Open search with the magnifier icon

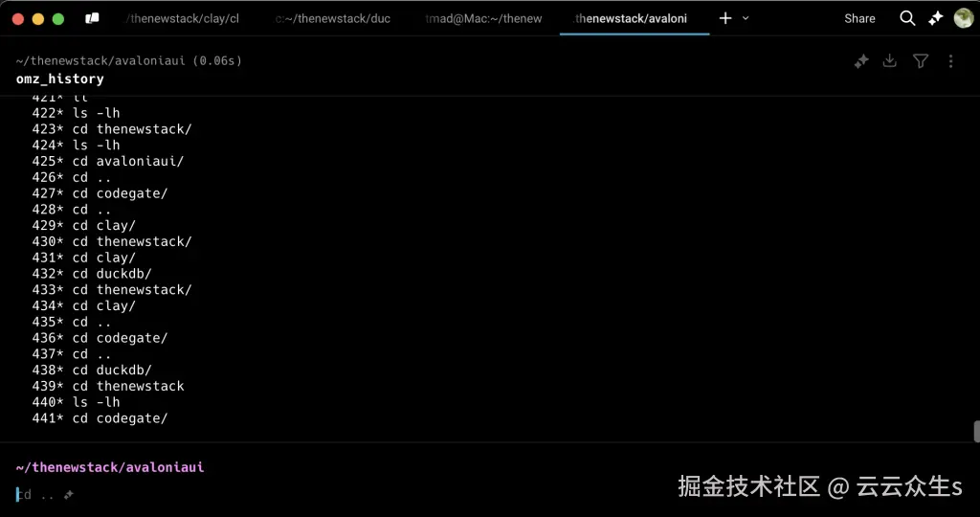coord(907,18)
